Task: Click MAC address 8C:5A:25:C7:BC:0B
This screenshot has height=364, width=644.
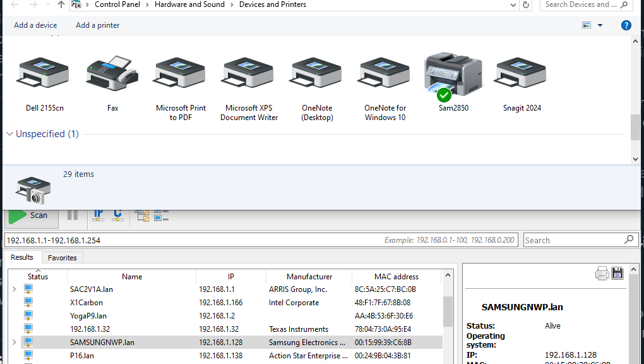Action: [x=385, y=289]
